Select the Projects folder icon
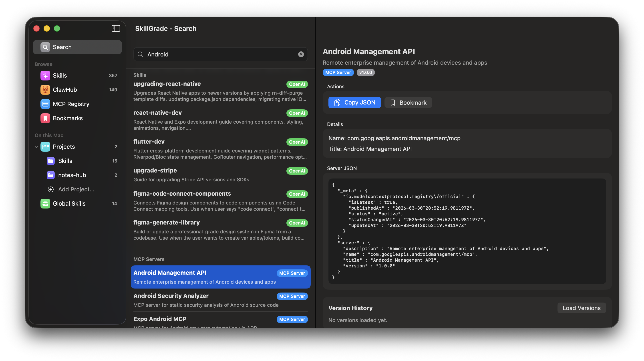 pyautogui.click(x=45, y=147)
